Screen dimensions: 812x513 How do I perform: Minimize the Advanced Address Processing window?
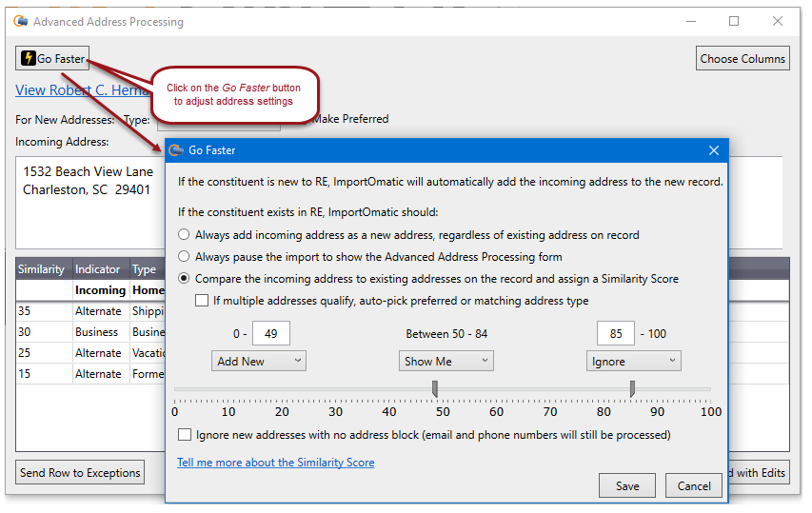[x=691, y=21]
